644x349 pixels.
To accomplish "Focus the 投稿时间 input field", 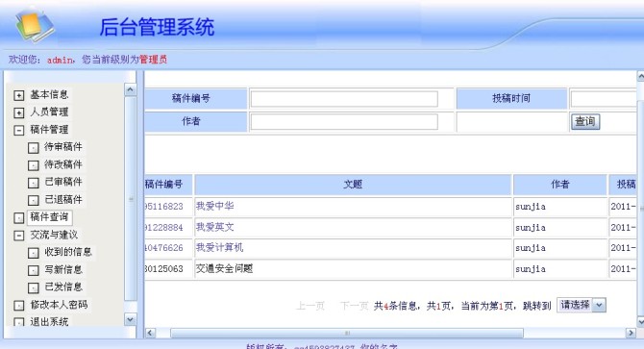I will pos(604,99).
